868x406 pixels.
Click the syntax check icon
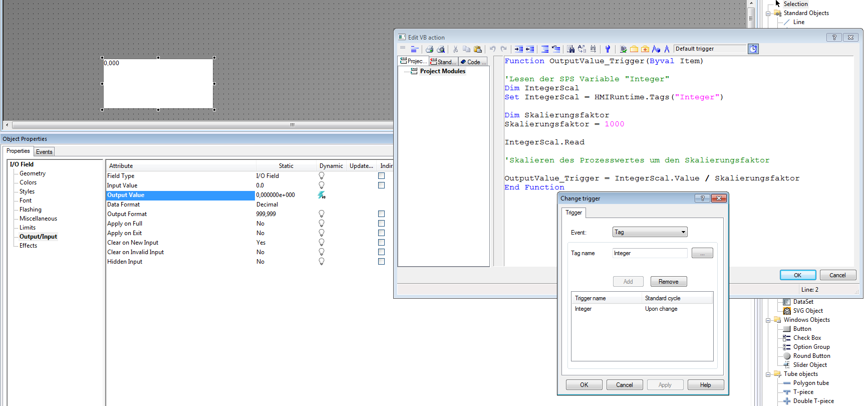[623, 49]
